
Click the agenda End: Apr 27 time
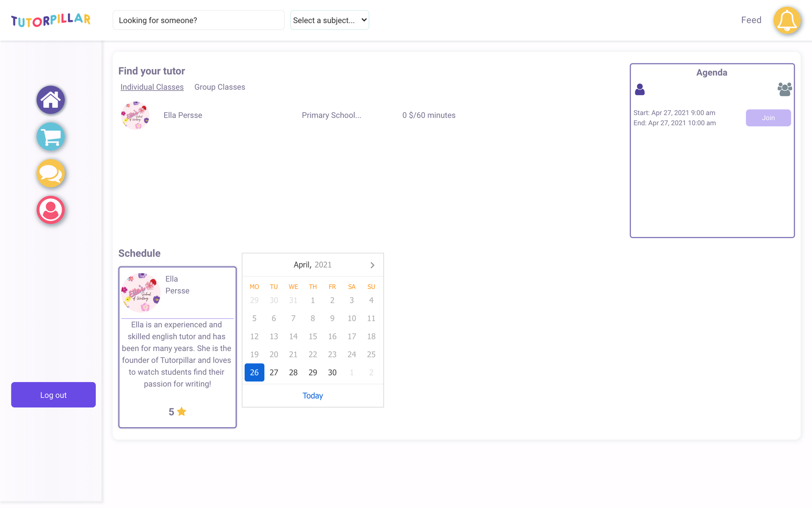tap(675, 123)
